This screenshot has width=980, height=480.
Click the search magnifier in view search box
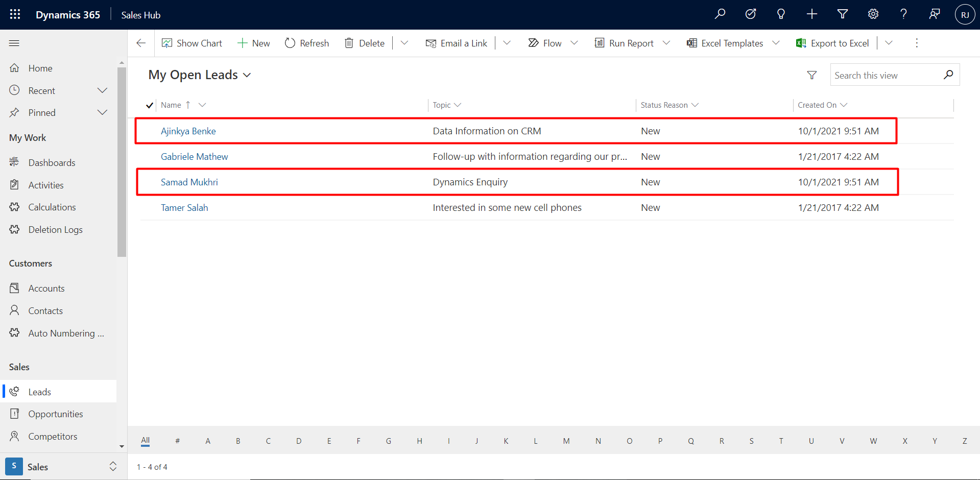(948, 75)
